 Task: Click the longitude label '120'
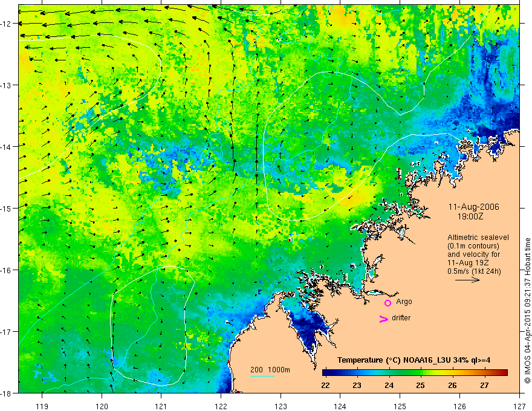coord(102,406)
